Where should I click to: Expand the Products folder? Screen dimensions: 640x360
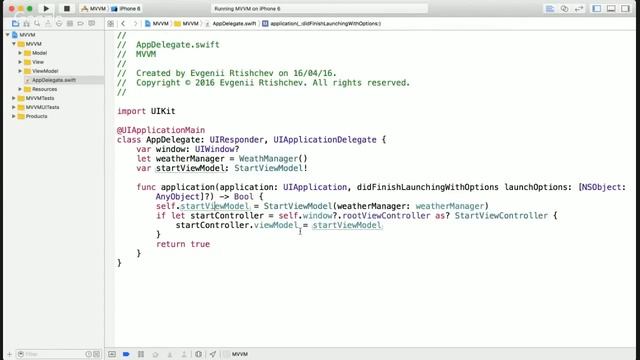click(13, 116)
